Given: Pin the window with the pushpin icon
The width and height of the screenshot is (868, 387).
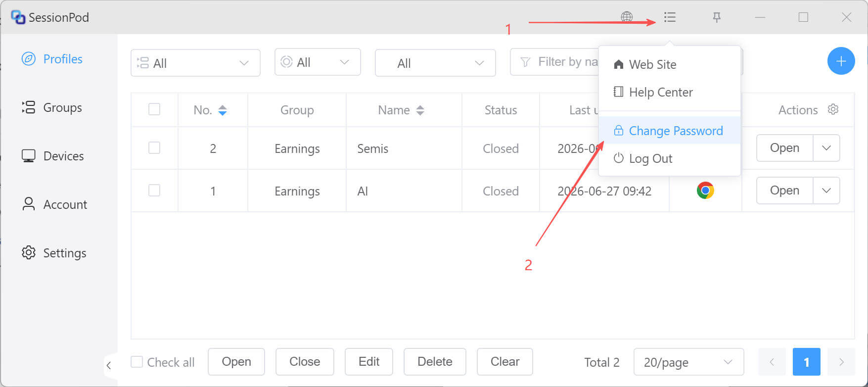Looking at the screenshot, I should 716,17.
